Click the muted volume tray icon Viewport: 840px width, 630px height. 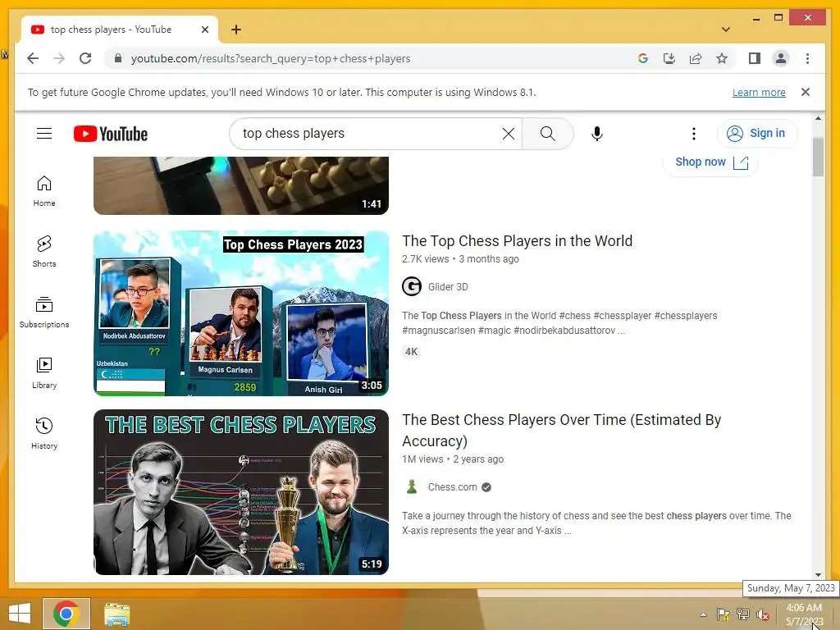762,614
